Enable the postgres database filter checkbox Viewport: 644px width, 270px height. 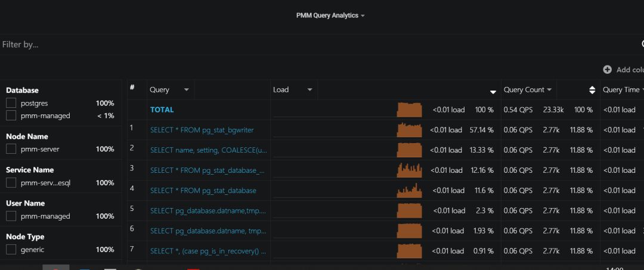[11, 103]
